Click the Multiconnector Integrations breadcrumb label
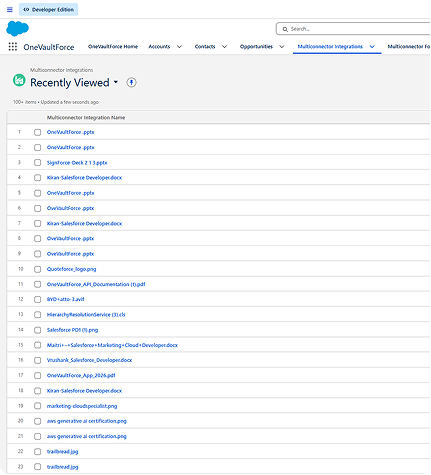This screenshot has height=475, width=431. (x=61, y=70)
